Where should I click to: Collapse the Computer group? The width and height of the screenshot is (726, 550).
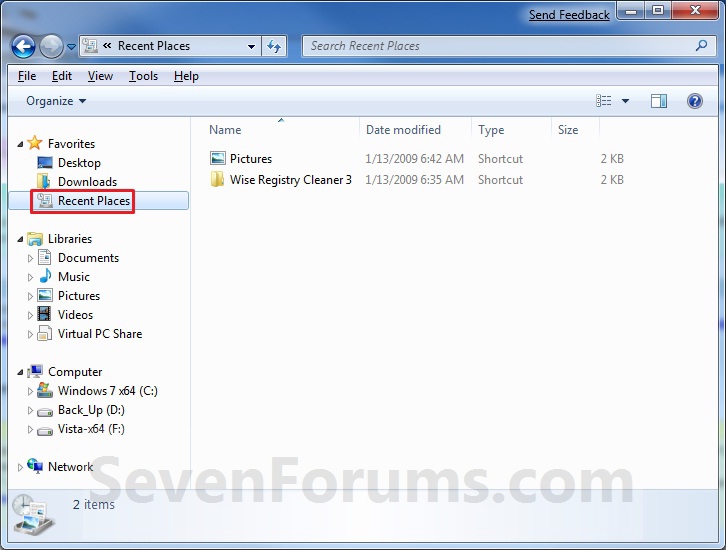pos(20,372)
